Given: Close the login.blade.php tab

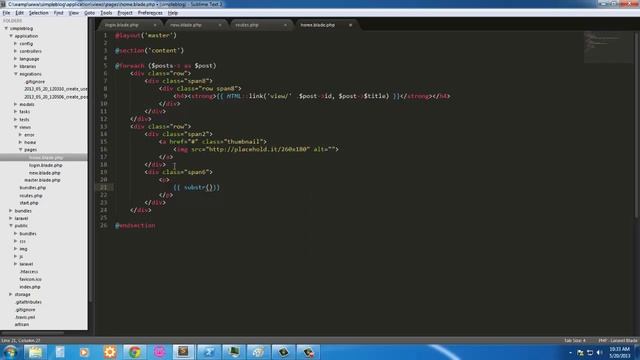Looking at the screenshot, I should pos(155,25).
